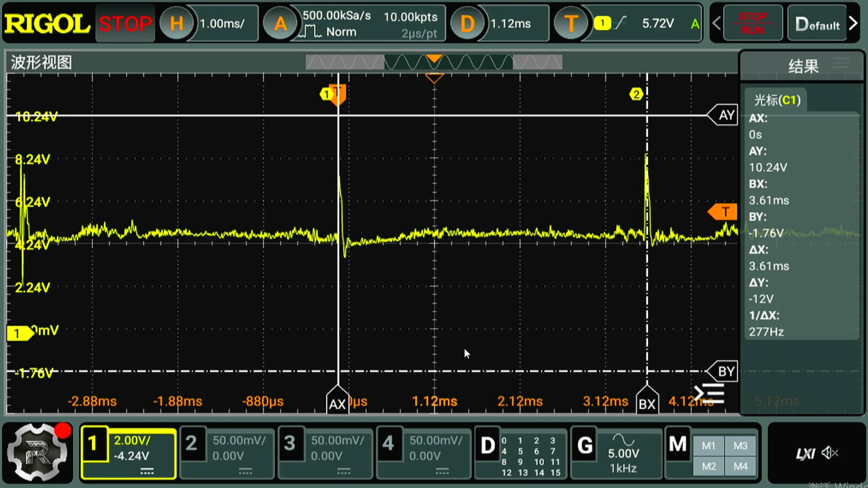Viewport: 868px width, 488px height.
Task: Select the AX vertical cursor handle
Action: click(x=338, y=400)
